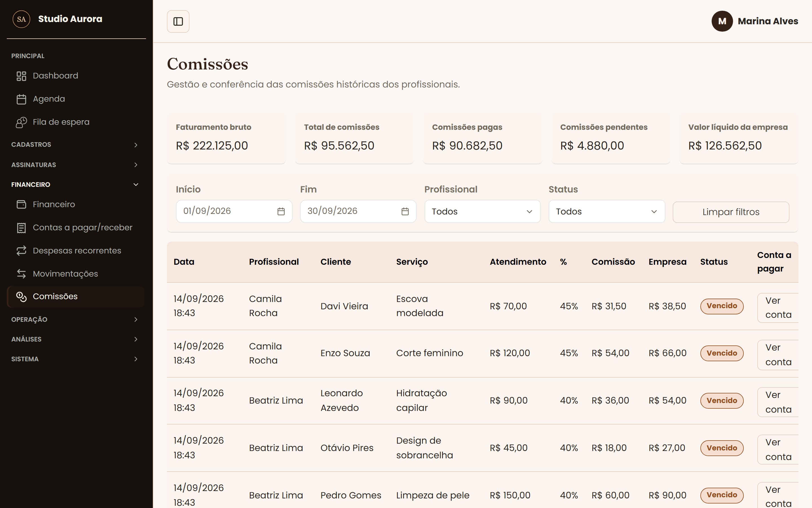Click the Movimentações arrows icon
This screenshot has height=508, width=812.
point(21,274)
